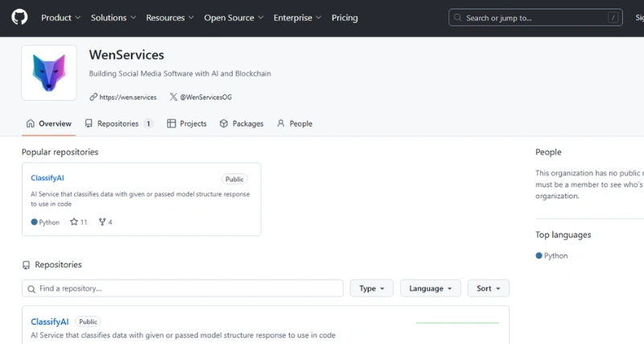This screenshot has width=644, height=344.
Task: Select the X logo icon next to @WenServicesOG
Action: tap(173, 97)
